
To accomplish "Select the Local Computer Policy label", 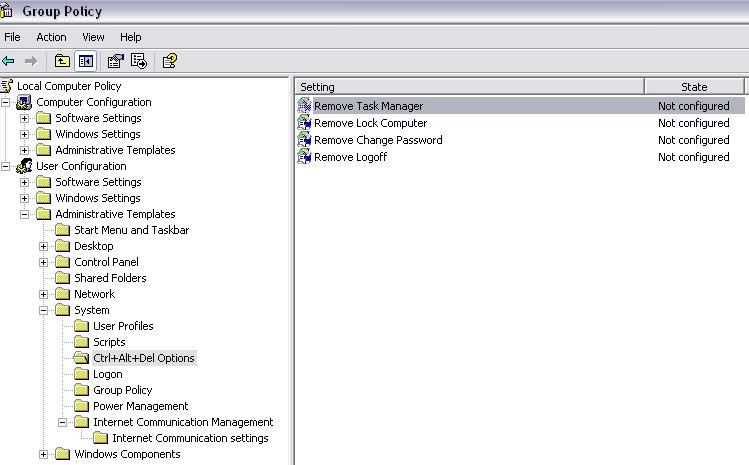I will pos(69,86).
